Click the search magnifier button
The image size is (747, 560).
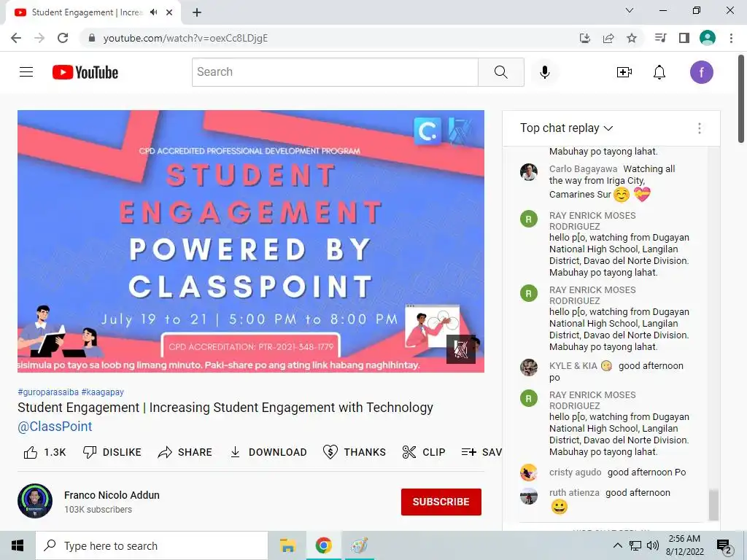click(500, 72)
